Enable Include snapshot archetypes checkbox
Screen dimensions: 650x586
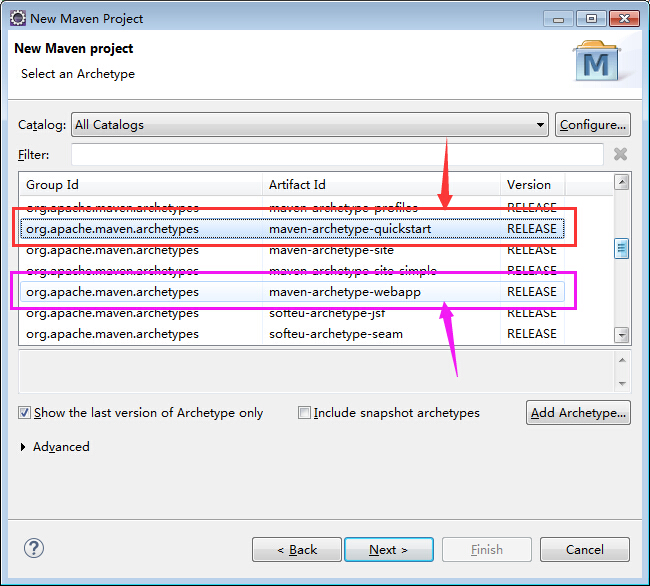point(304,413)
